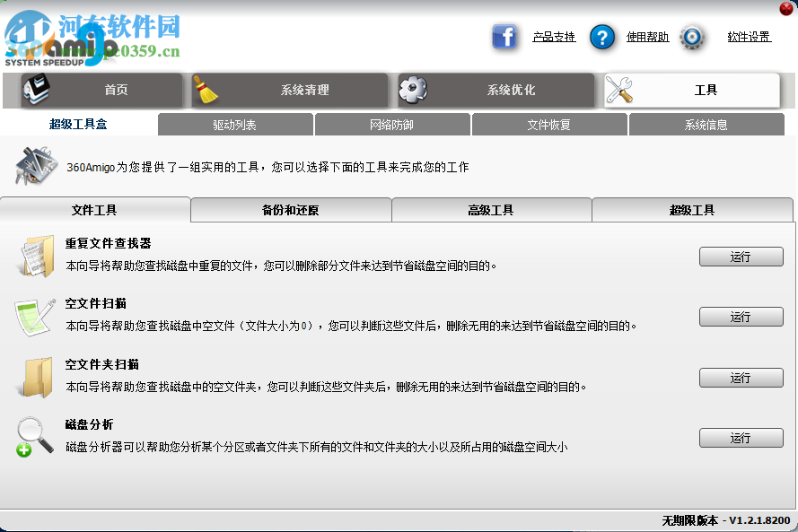Click the 产品支持 link

pyautogui.click(x=554, y=37)
